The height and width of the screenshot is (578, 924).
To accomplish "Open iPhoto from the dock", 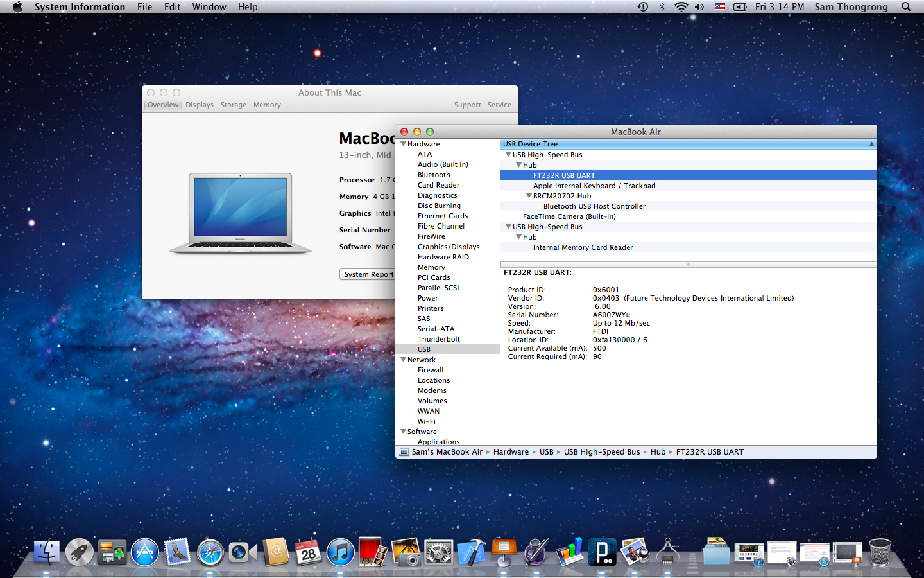I will point(406,552).
